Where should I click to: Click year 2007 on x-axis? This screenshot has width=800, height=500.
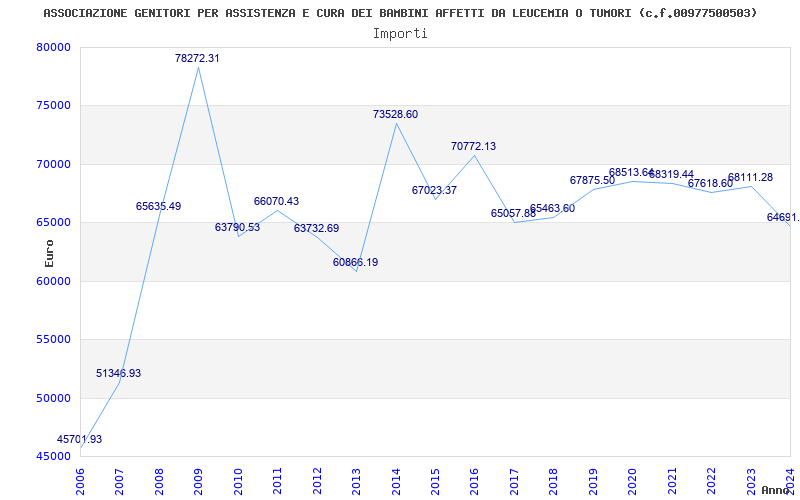119,481
